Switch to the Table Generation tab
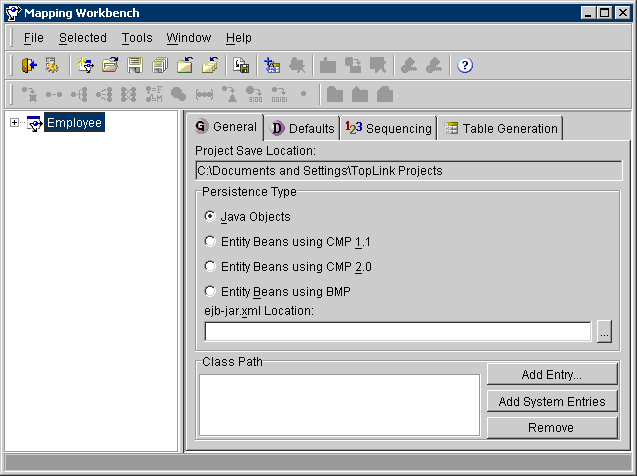The width and height of the screenshot is (637, 476). coord(500,128)
